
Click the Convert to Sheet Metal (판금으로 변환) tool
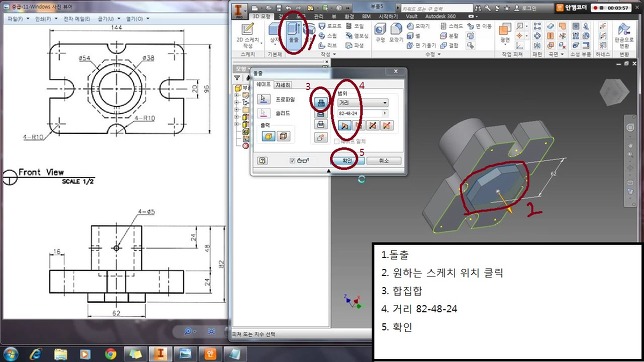click(x=624, y=35)
